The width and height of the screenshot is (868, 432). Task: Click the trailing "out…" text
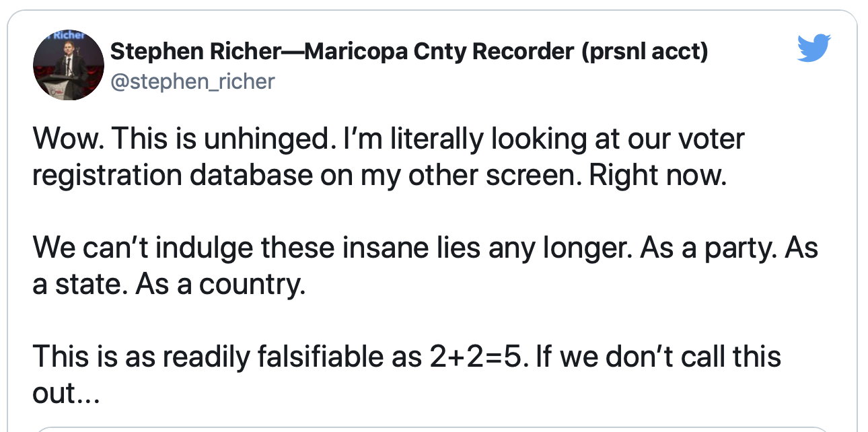[x=65, y=392]
